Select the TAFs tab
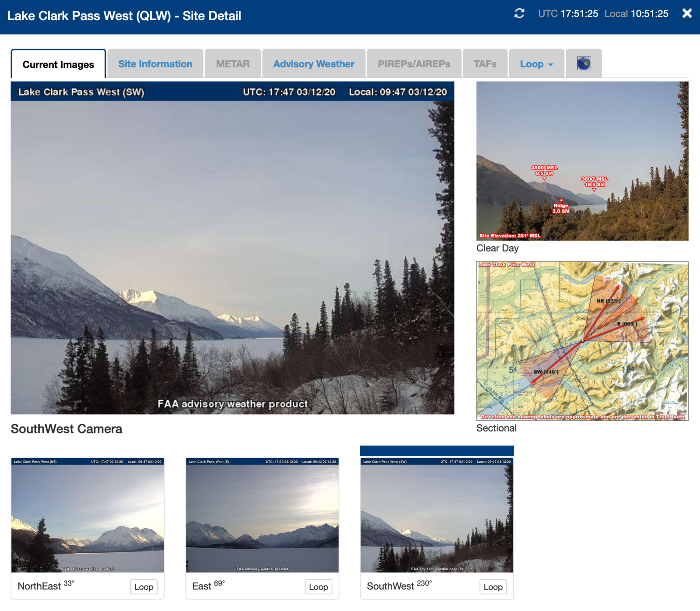The height and width of the screenshot is (611, 700). point(485,64)
